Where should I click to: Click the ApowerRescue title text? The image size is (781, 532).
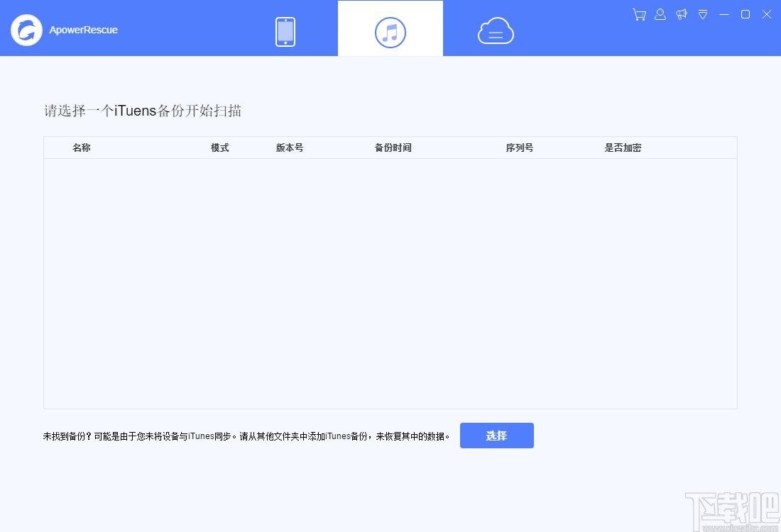click(83, 30)
